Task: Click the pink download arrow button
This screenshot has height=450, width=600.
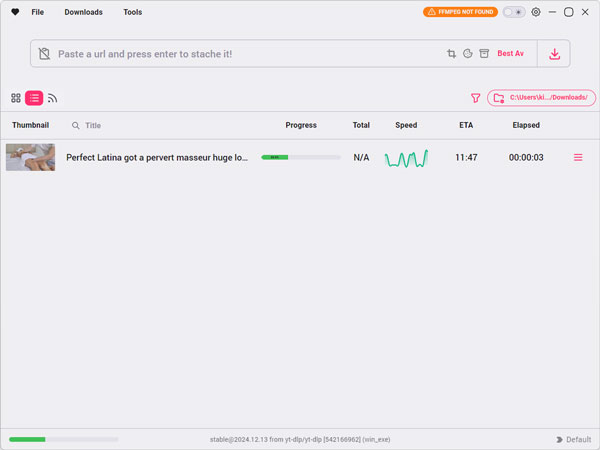Action: [x=554, y=54]
